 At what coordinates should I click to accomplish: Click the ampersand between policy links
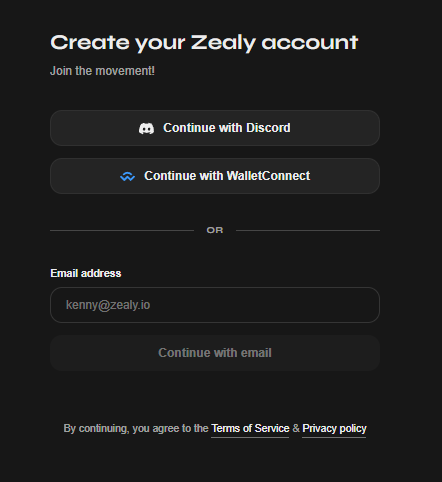click(x=296, y=428)
